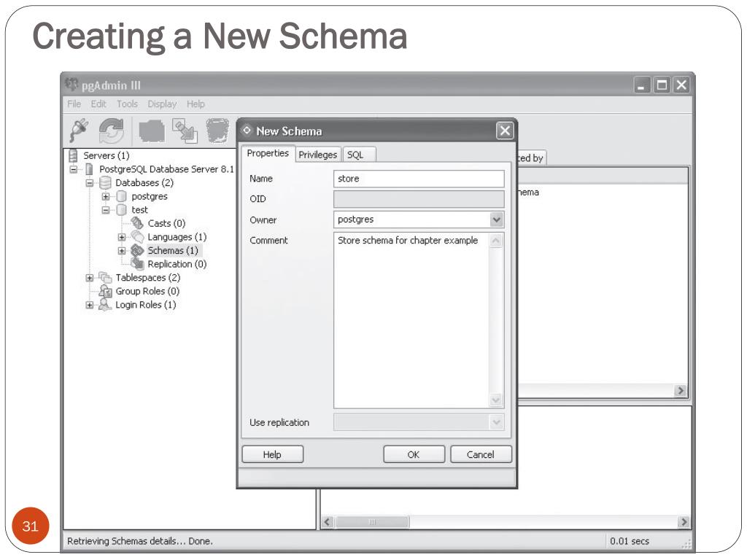The image size is (747, 560).
Task: Open the Use replication dropdown
Action: click(x=496, y=422)
